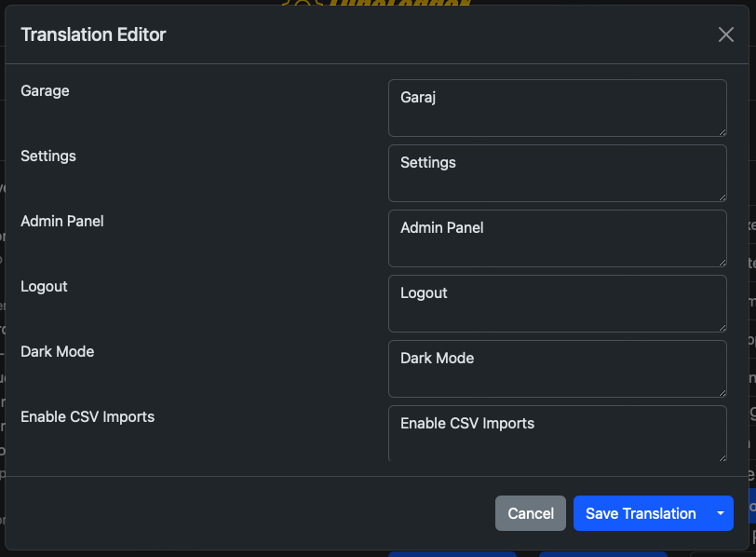Click into the Settings translation textarea

[x=557, y=172]
